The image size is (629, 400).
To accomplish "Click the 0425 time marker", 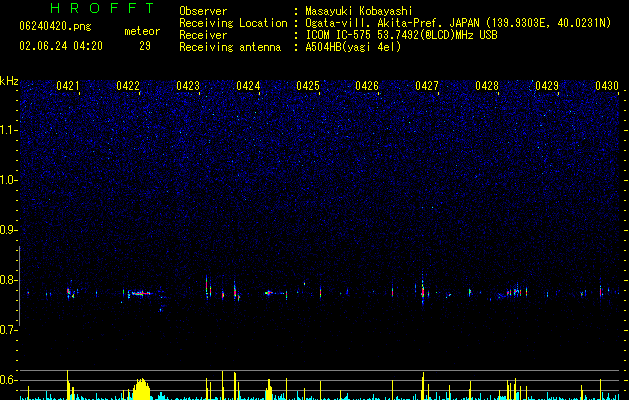I will pyautogui.click(x=308, y=86).
